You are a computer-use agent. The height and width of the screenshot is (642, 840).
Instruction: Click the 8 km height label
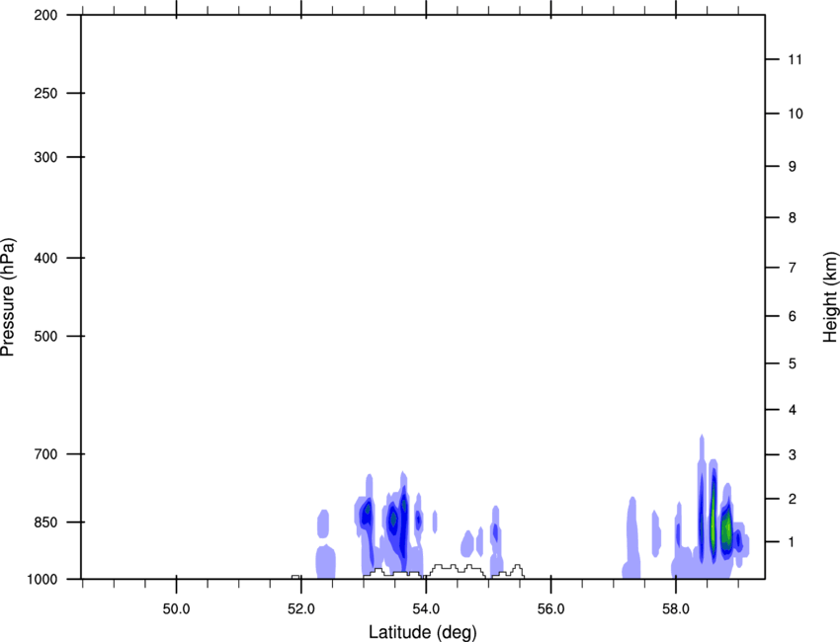pos(793,217)
